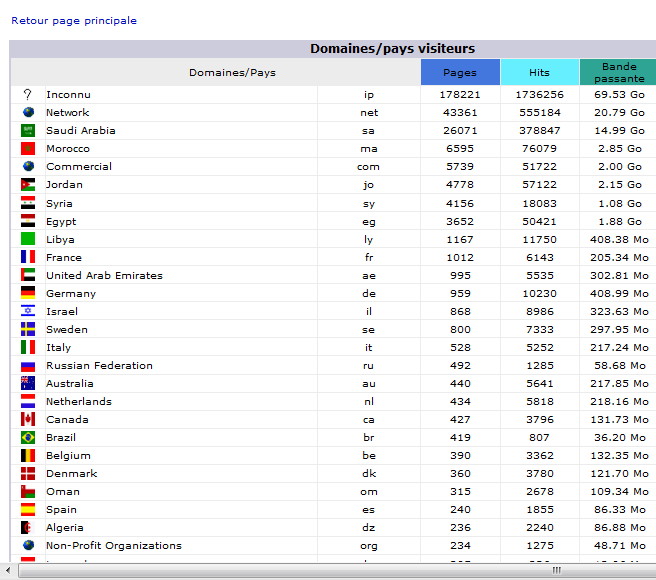This screenshot has width=656, height=580.
Task: Click the Hits value 57122 for Jordan
Action: (x=539, y=185)
